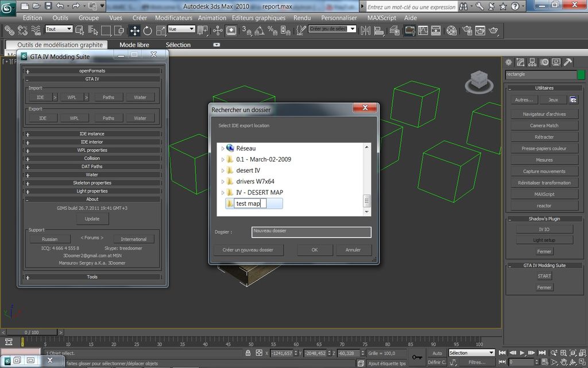Toggle the Percent Snap button

(273, 30)
